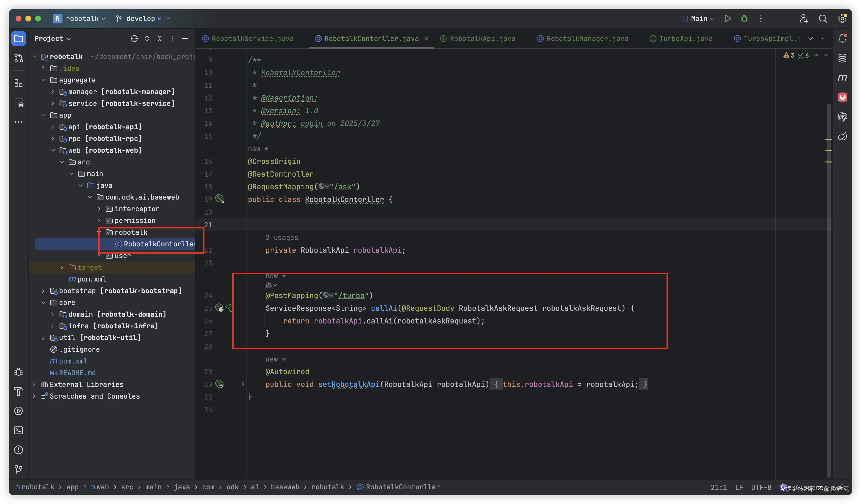
Task: Open the Problems tool window icon
Action: point(19,450)
